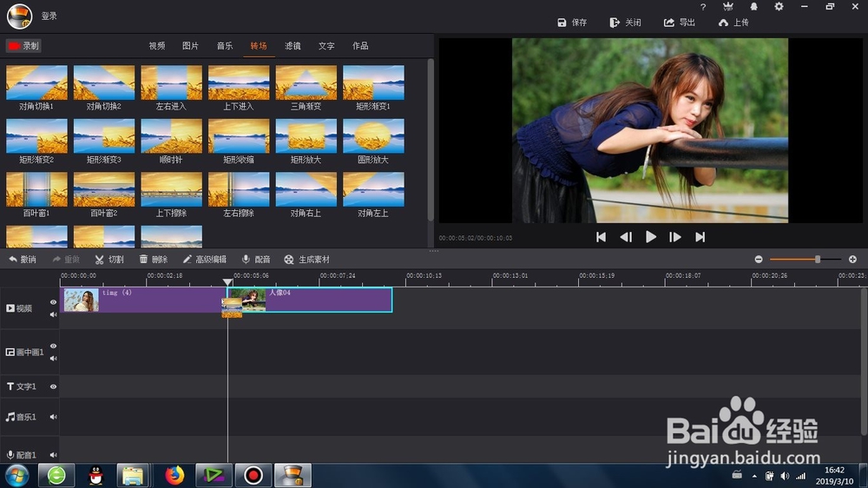The height and width of the screenshot is (488, 868).
Task: Click the crown VIP icon
Action: (728, 7)
